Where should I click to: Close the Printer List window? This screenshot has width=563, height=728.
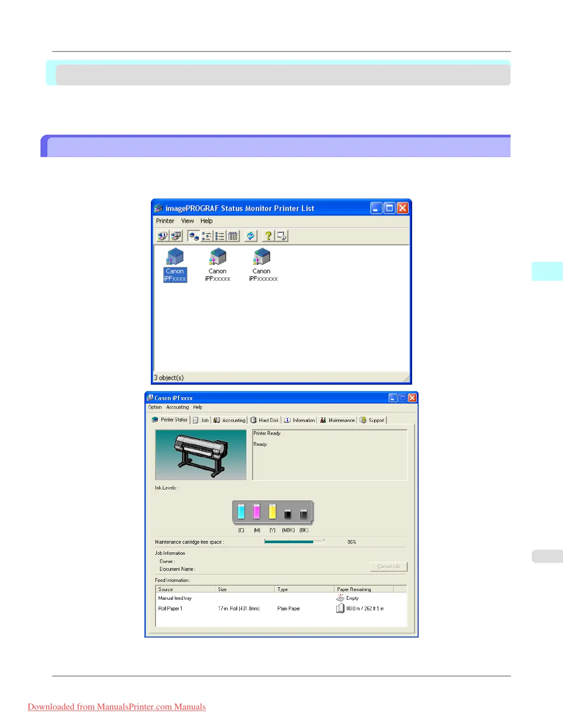click(x=403, y=208)
